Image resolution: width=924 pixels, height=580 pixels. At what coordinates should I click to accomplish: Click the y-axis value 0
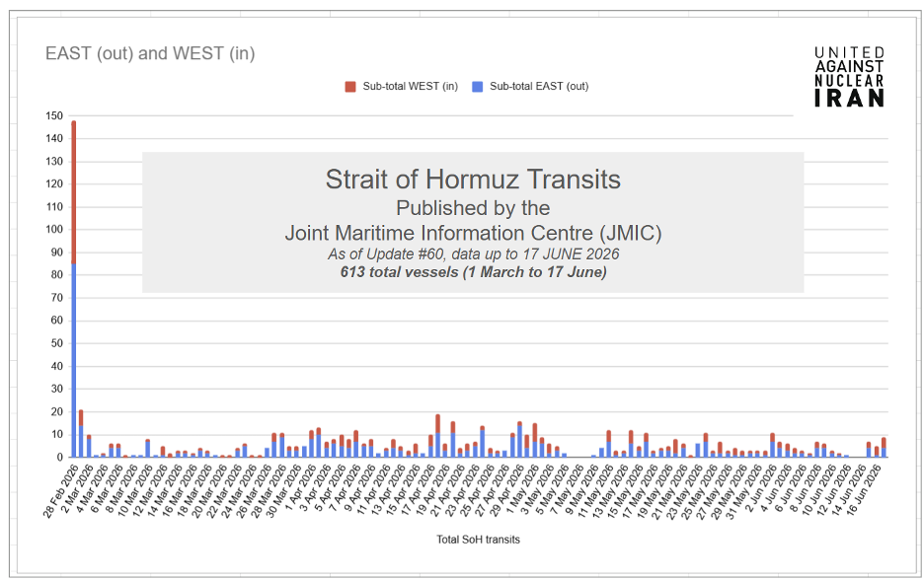pyautogui.click(x=59, y=457)
